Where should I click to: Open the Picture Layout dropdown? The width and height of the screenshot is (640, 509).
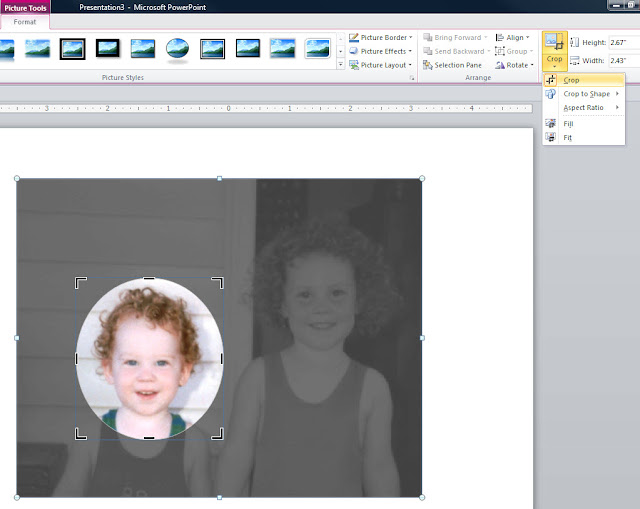click(380, 65)
